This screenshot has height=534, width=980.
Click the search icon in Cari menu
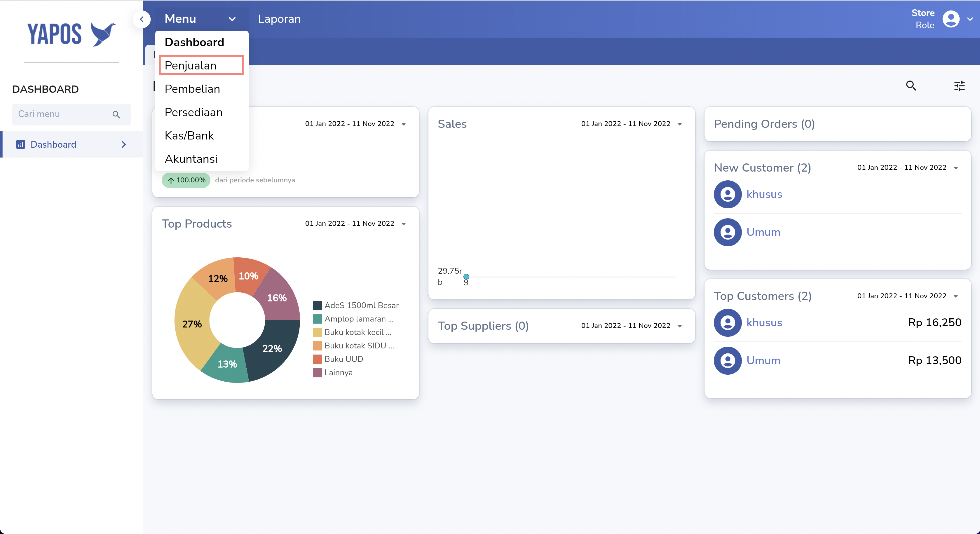point(116,114)
